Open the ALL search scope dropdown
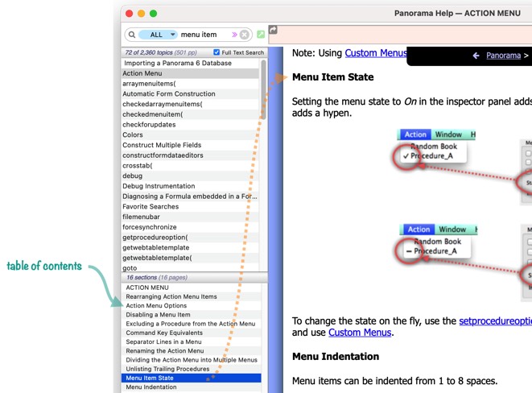The image size is (532, 393). [158, 35]
